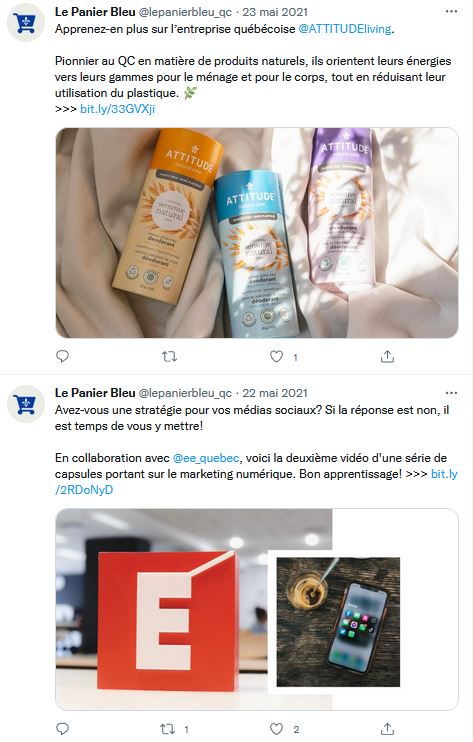Retweet the May 22 marketing video tweet
This screenshot has width=473, height=742.
tap(168, 729)
